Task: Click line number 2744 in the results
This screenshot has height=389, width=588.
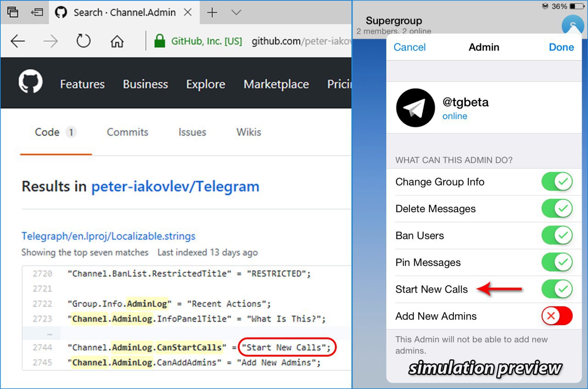Action: (x=42, y=348)
